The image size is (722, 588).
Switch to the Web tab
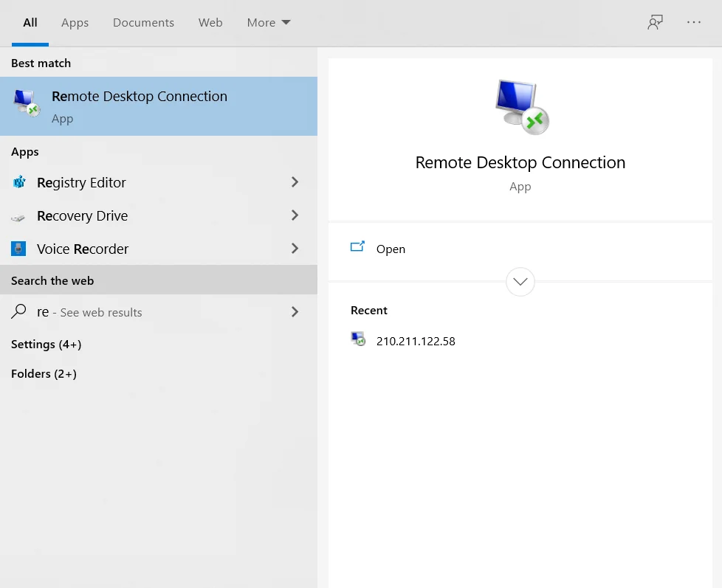click(x=210, y=23)
